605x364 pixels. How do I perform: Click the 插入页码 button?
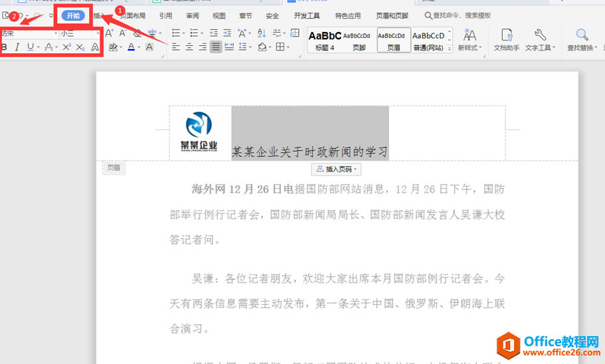pos(336,169)
